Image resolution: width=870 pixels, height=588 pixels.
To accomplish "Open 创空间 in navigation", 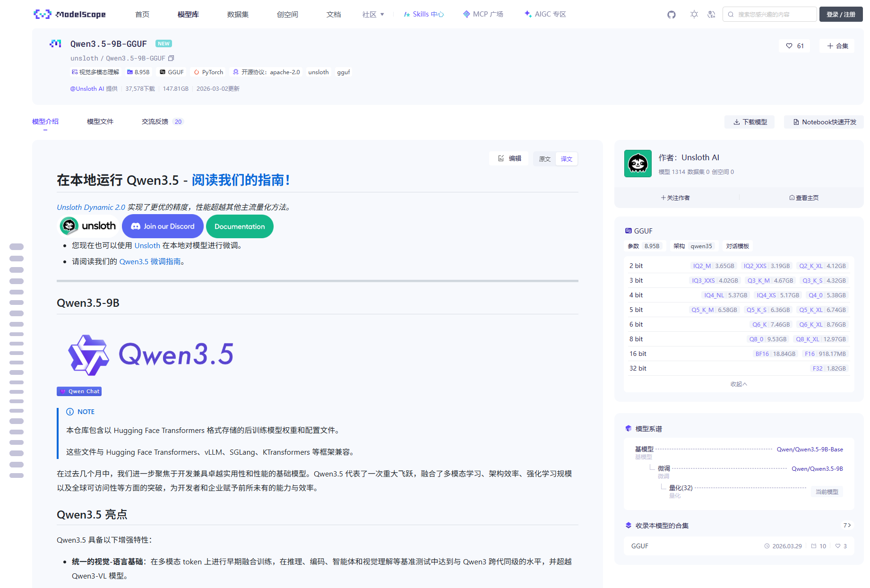I will pos(287,15).
